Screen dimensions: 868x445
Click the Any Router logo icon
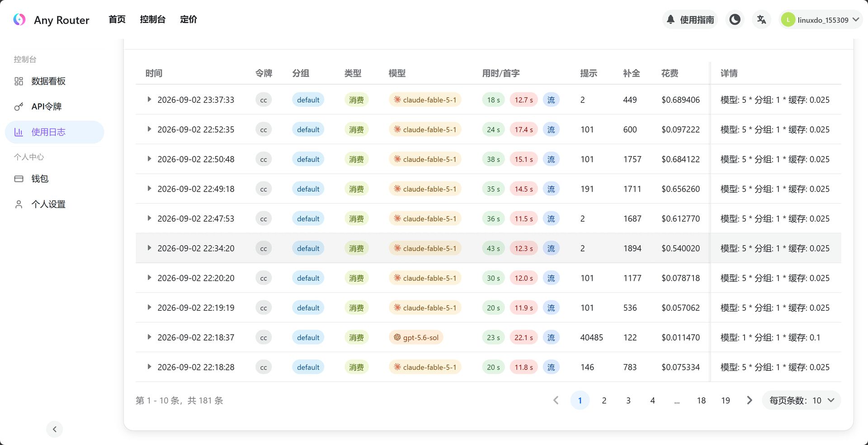coord(19,19)
